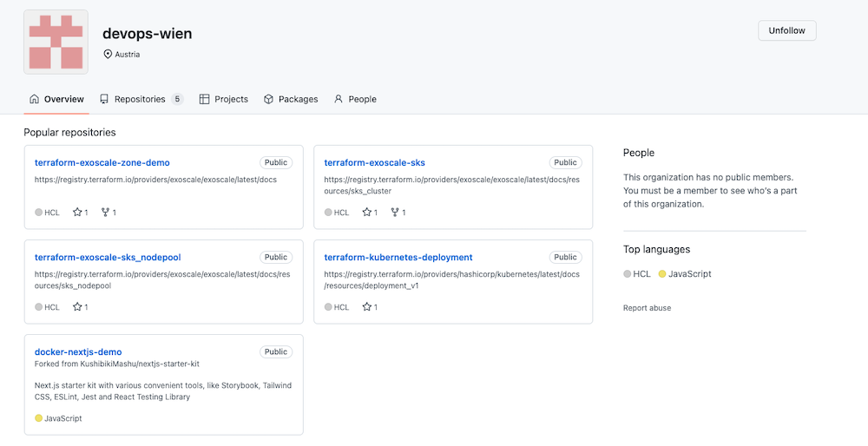868x446 pixels.
Task: Open terraform-exoscale-sks repository
Action: [374, 162]
